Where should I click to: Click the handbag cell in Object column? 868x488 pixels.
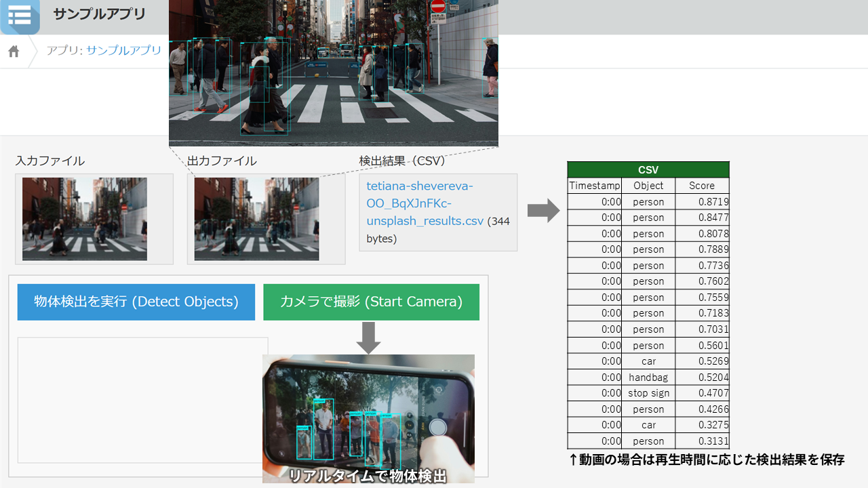(648, 378)
